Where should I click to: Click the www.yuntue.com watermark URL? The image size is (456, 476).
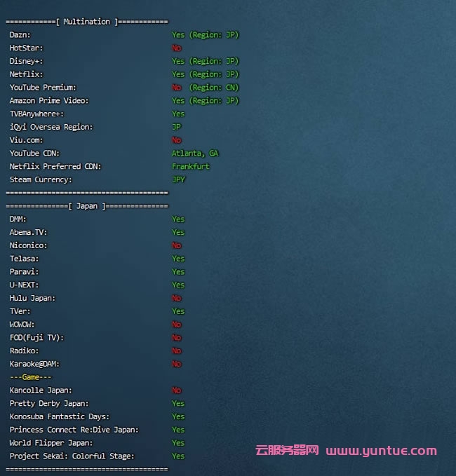click(x=381, y=451)
